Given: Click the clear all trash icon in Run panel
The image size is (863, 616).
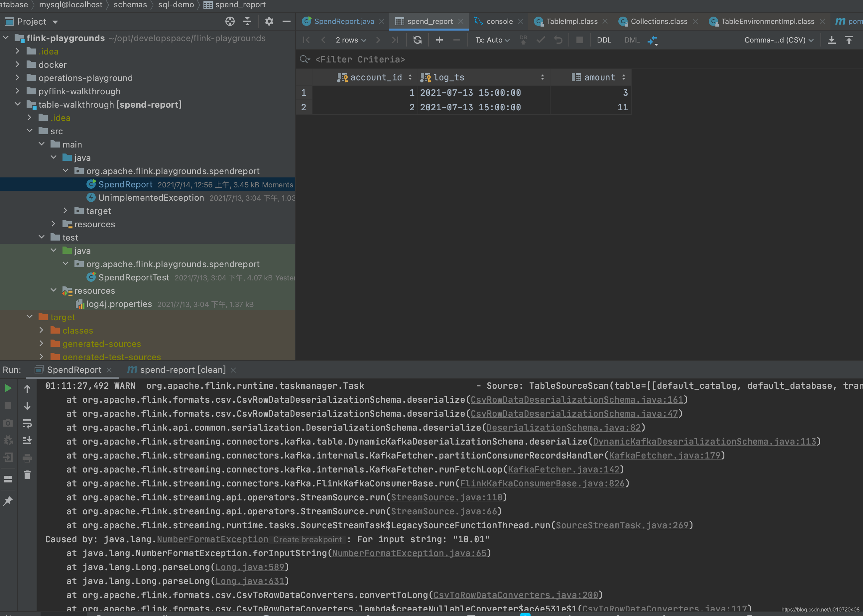Looking at the screenshot, I should click(27, 475).
